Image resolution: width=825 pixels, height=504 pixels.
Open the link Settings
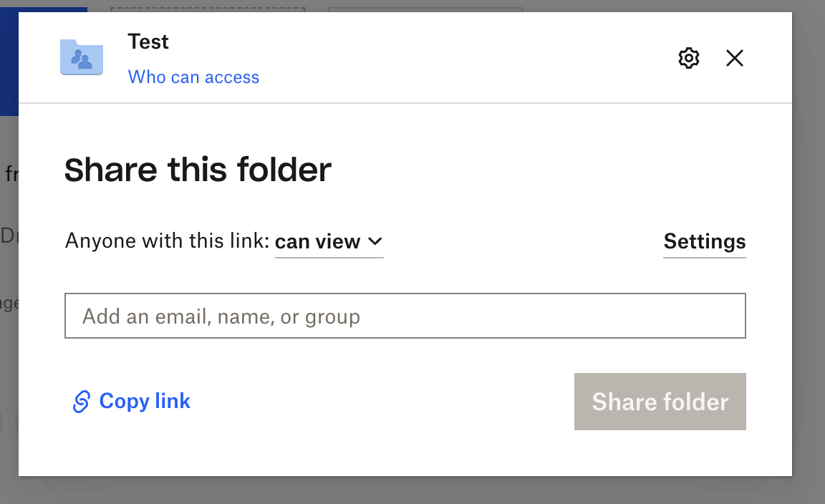pyautogui.click(x=704, y=241)
